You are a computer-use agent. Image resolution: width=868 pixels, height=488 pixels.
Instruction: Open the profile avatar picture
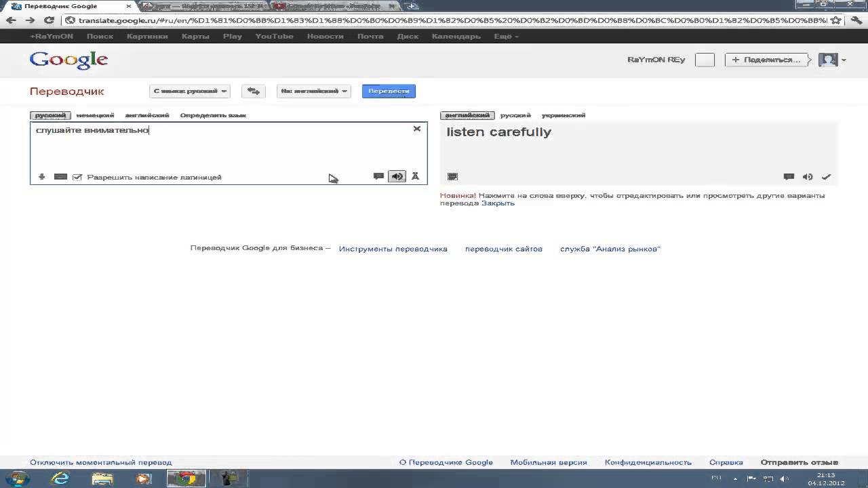[828, 60]
